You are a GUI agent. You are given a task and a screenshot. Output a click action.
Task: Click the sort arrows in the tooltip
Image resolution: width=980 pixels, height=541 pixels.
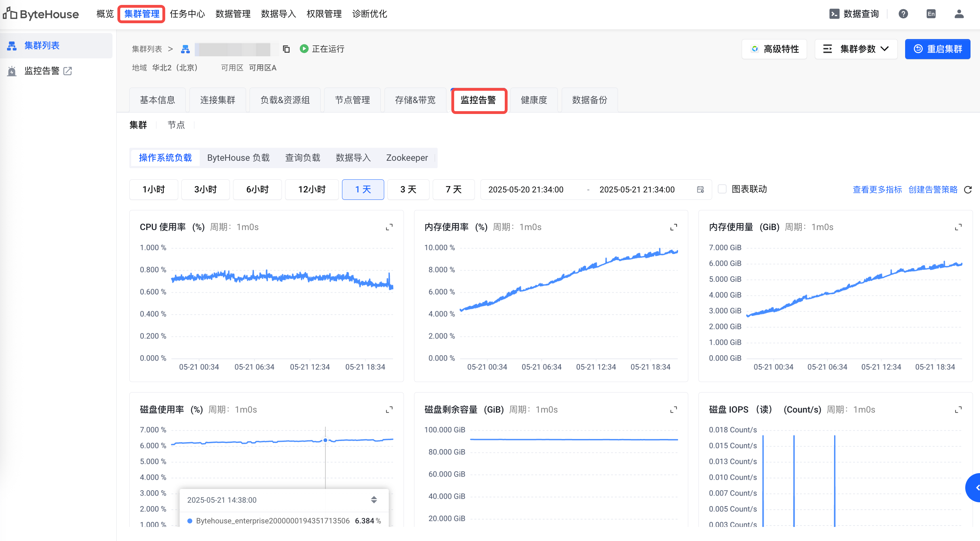click(374, 500)
